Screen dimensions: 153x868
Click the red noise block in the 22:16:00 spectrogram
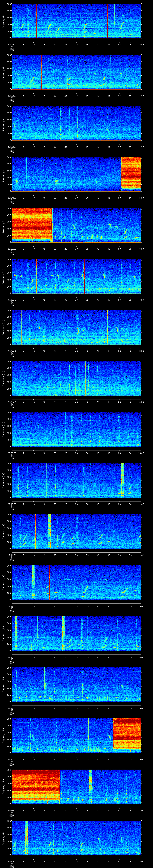[x=36, y=786]
